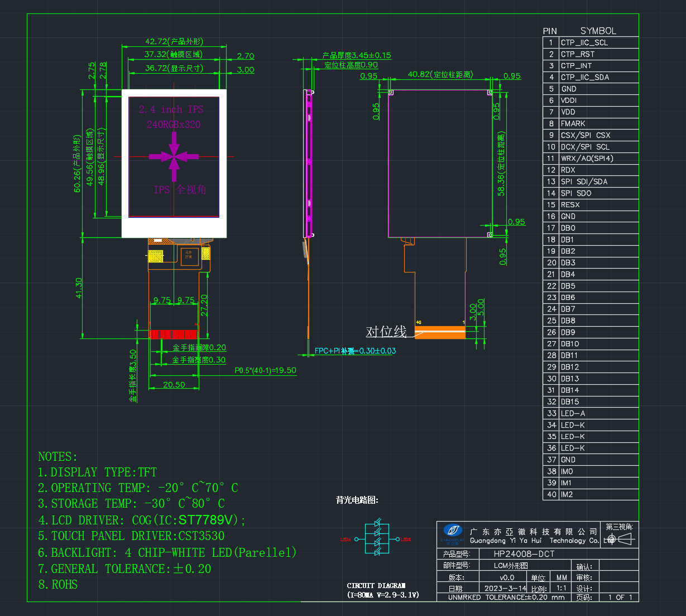Select the LCD DRIVER ST7789V note

[142, 521]
